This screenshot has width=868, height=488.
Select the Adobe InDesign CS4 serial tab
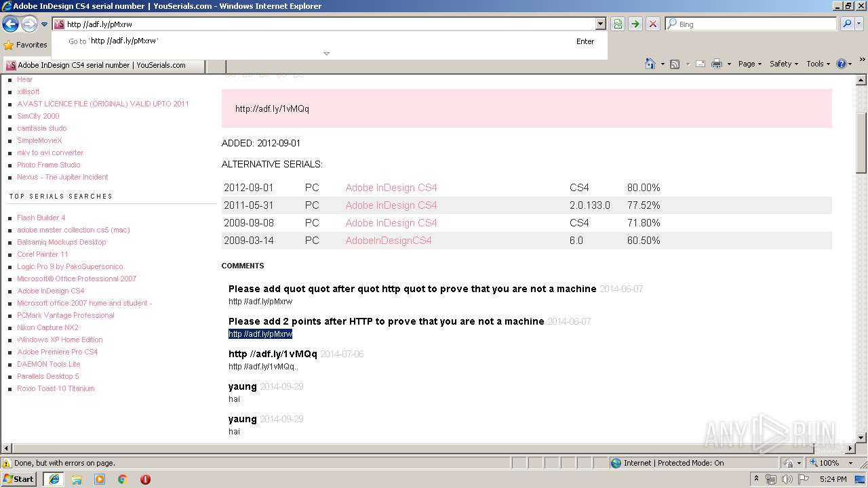105,66
